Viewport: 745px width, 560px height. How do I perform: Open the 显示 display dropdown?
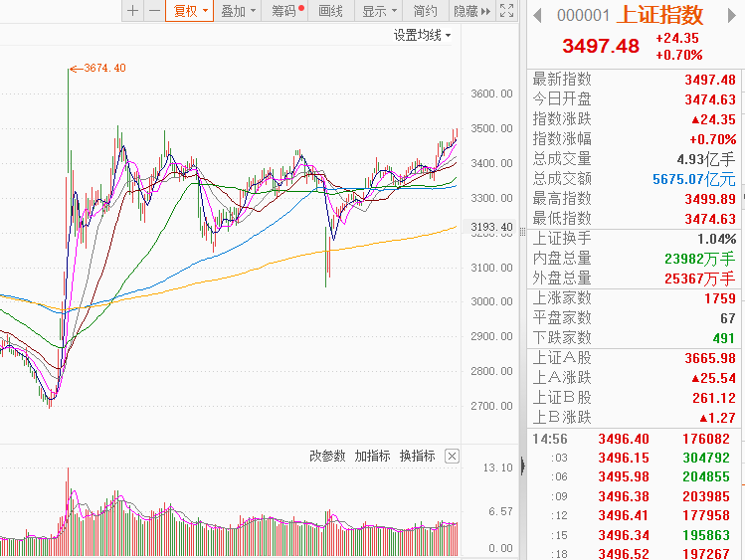379,11
